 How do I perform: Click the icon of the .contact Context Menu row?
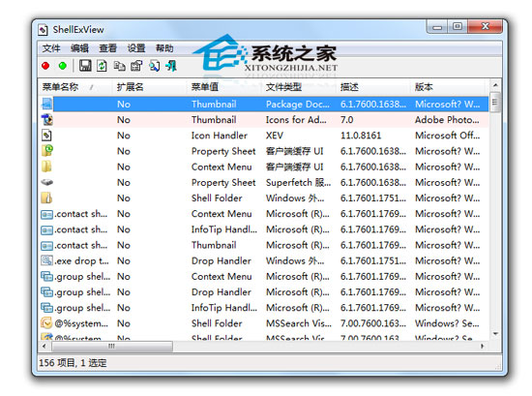click(46, 214)
